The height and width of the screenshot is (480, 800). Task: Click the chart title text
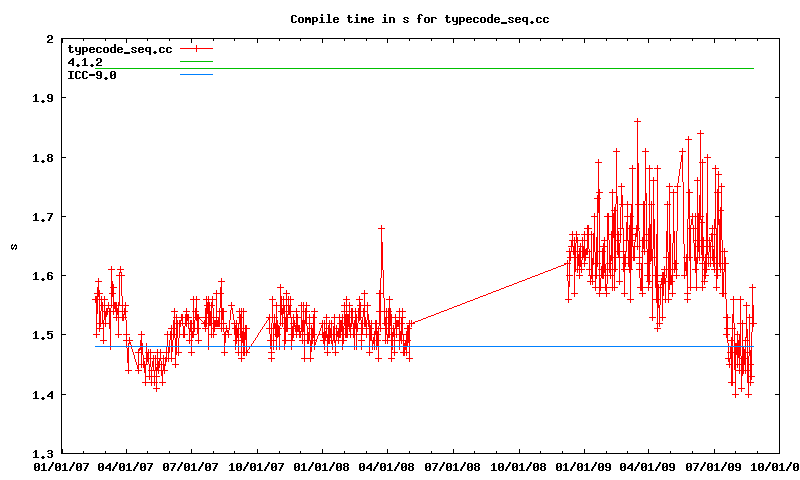419,19
